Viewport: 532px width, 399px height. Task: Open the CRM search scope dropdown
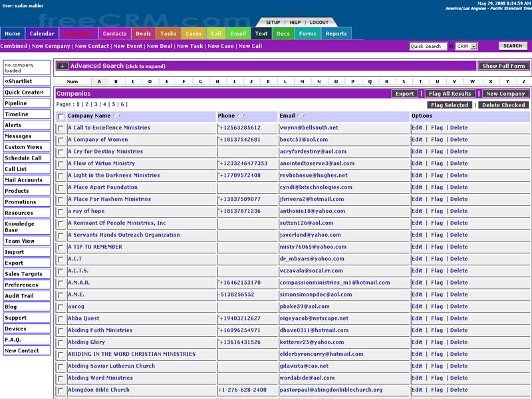(x=467, y=46)
